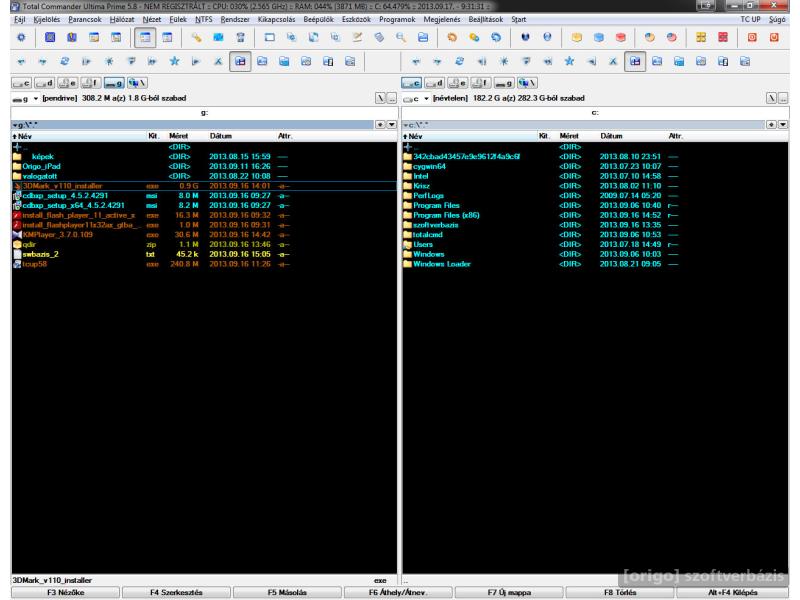This screenshot has width=800, height=600.
Task: Click the magnifier search icon in top toolbar
Action: 401,37
